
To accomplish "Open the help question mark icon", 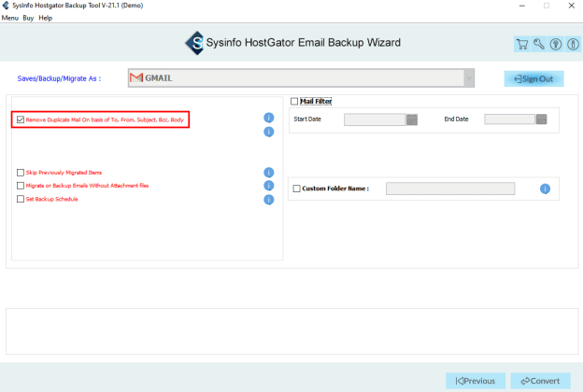I will tap(556, 44).
